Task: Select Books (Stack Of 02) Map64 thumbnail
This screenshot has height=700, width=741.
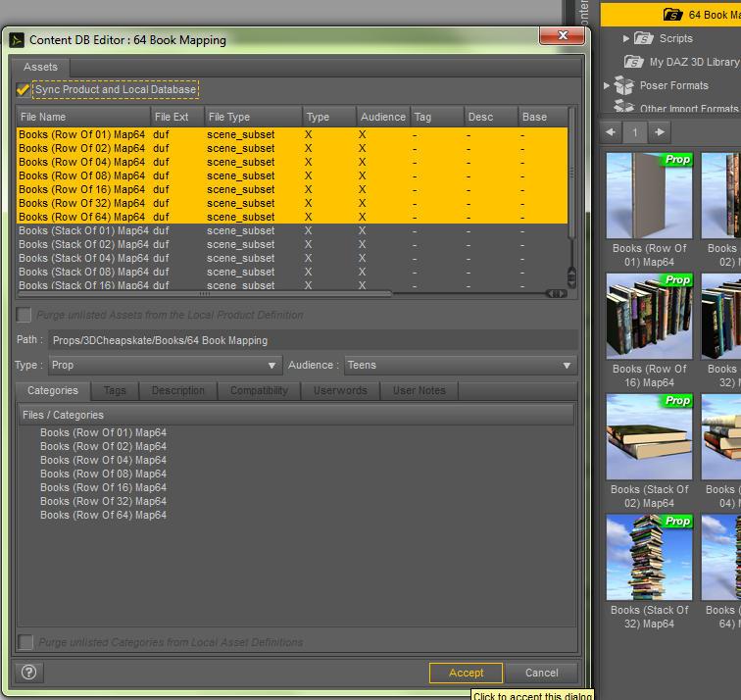Action: [649, 436]
